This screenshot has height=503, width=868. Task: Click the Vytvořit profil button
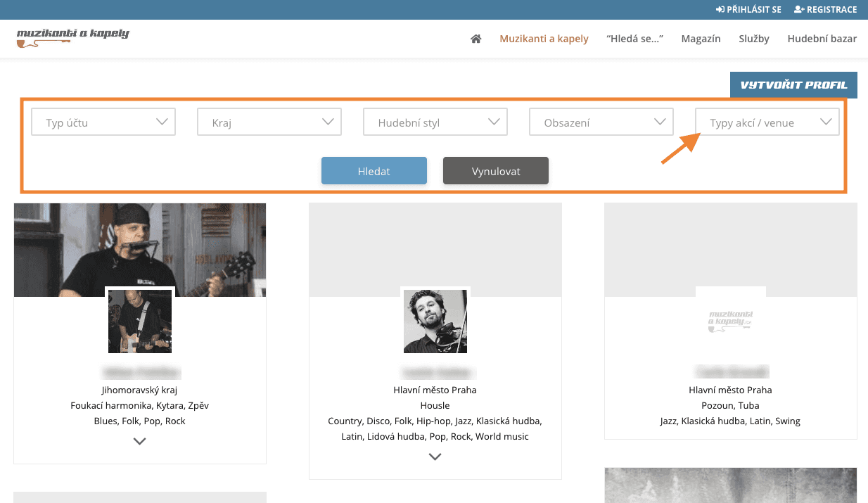click(793, 85)
